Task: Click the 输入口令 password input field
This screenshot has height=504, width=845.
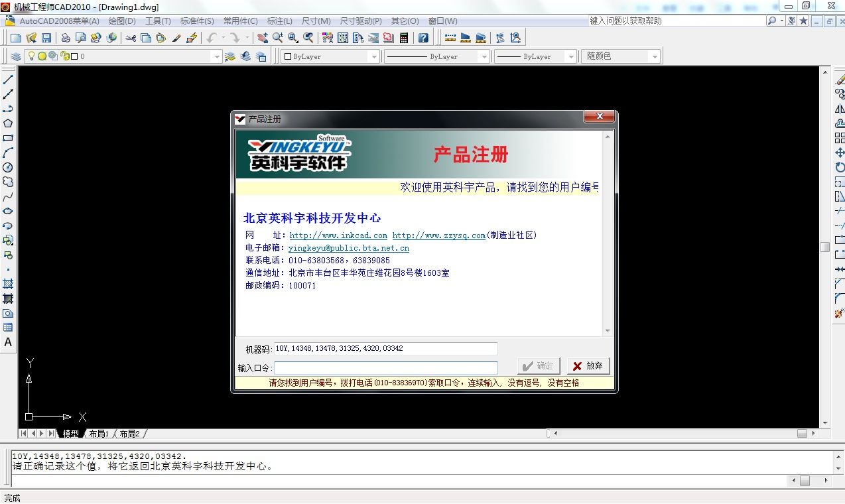Action: pyautogui.click(x=386, y=367)
